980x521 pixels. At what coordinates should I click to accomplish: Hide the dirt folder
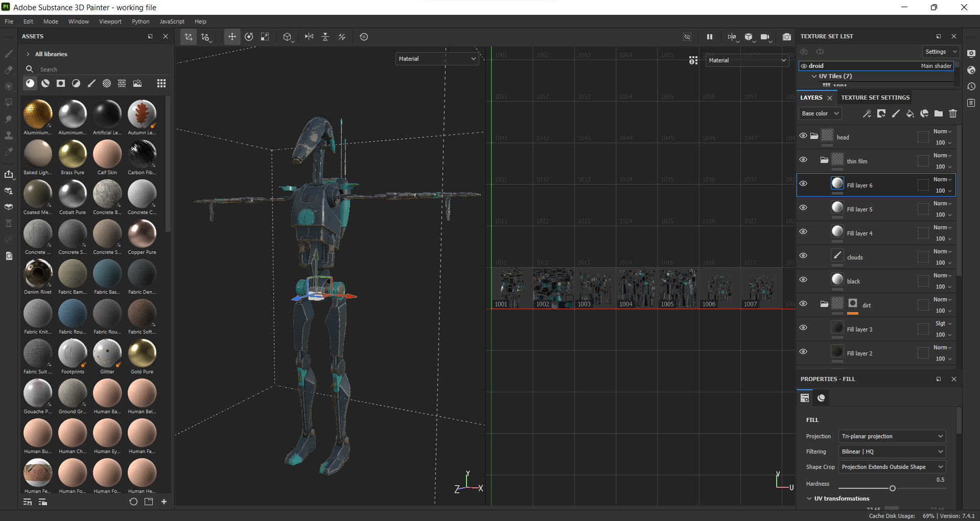tap(803, 304)
